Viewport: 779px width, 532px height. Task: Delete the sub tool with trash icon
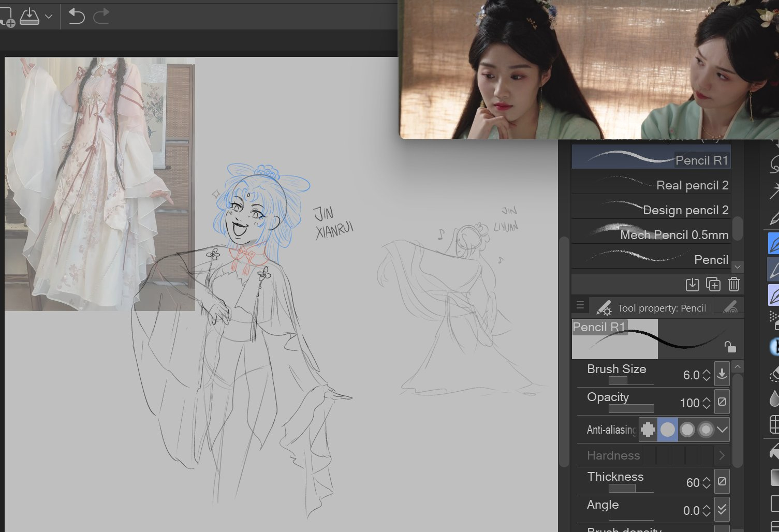point(733,284)
